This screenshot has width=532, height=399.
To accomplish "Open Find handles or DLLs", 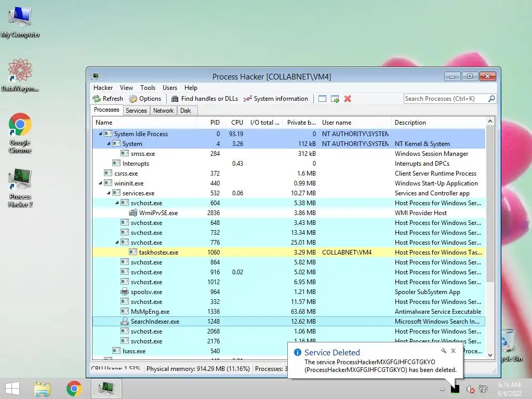I will pyautogui.click(x=204, y=99).
